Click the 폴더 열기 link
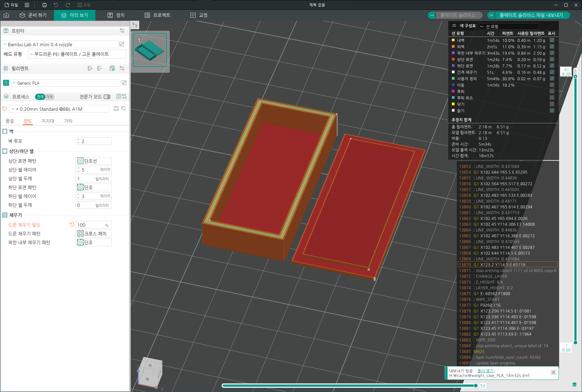 [x=486, y=371]
